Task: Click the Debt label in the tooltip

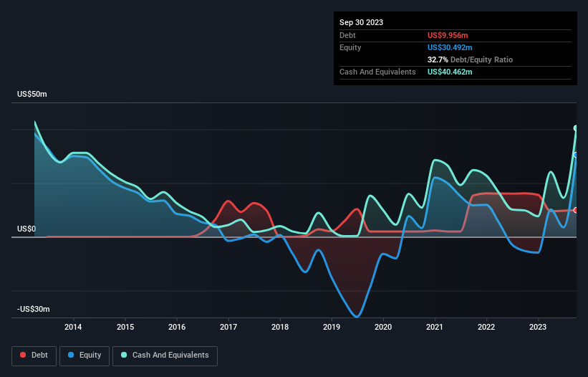Action: pos(347,35)
